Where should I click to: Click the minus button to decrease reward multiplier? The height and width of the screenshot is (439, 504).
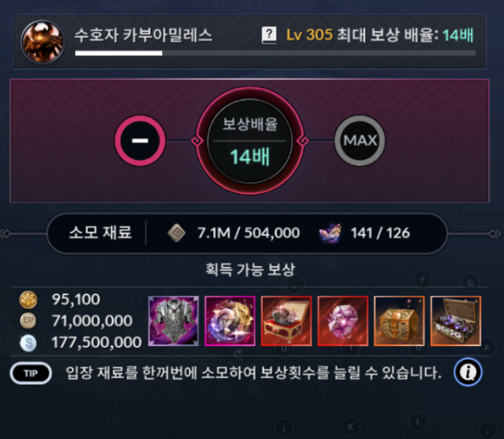pos(140,140)
